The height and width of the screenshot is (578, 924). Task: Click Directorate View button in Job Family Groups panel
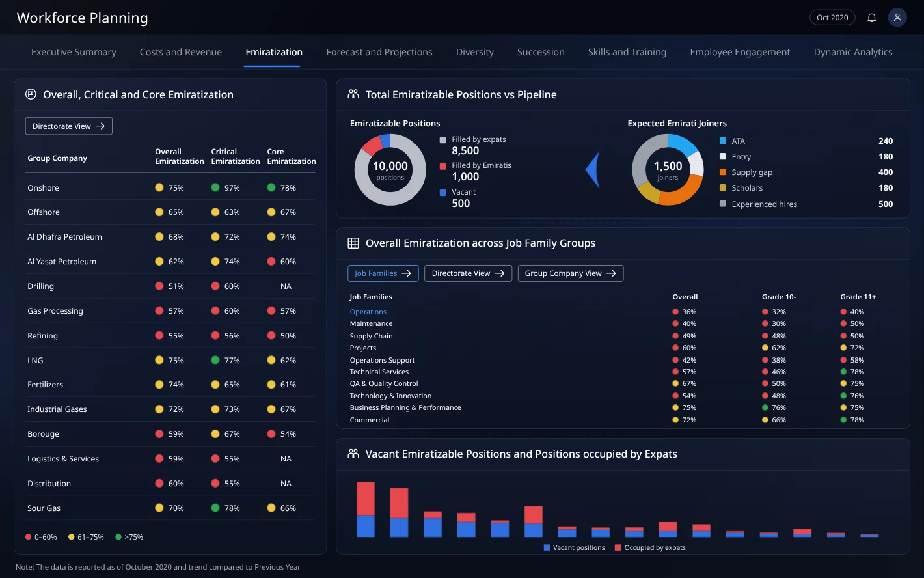[469, 273]
